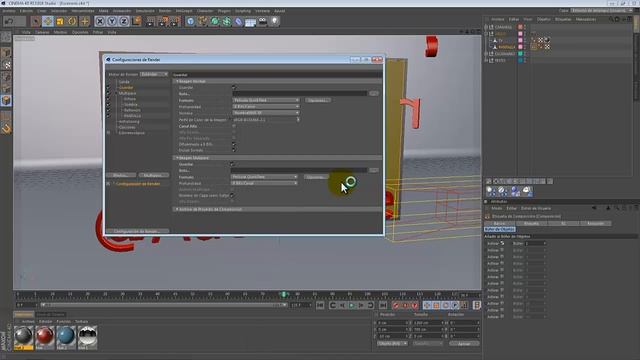Click the Render View clapperboard icon
640x360 pixels.
coord(151,21)
